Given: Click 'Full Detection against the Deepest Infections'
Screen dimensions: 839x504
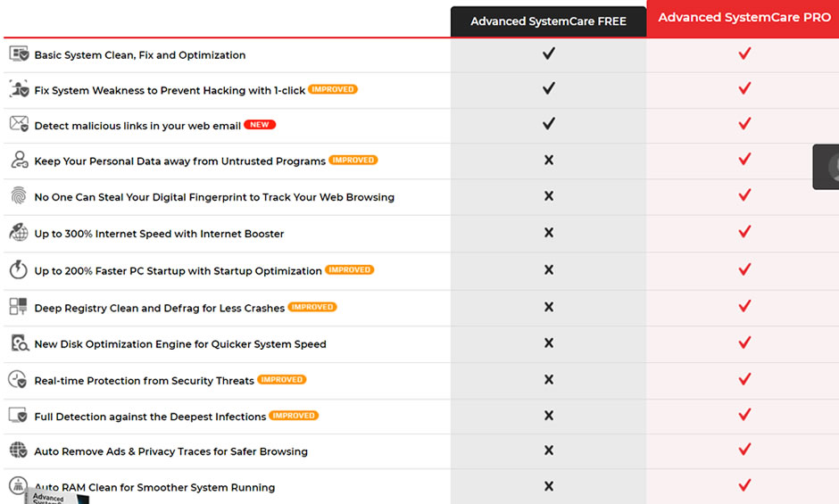Looking at the screenshot, I should pos(150,417).
